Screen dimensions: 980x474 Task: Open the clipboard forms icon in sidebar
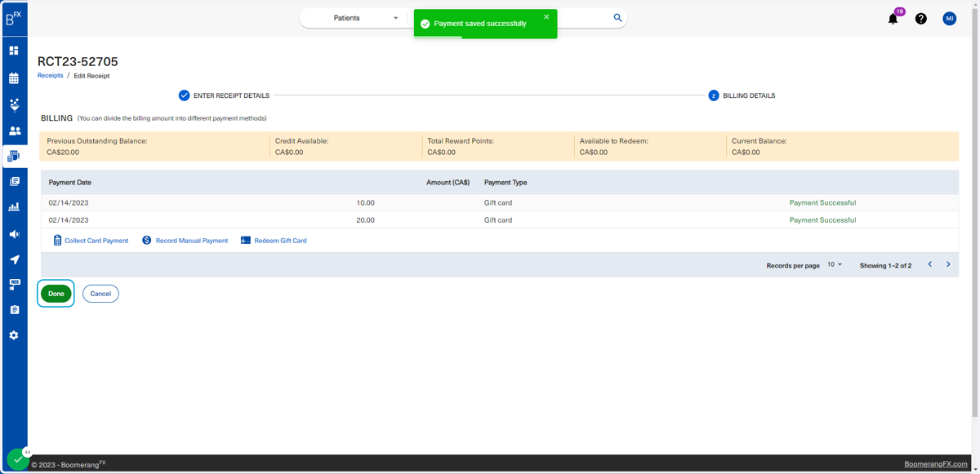pos(14,310)
